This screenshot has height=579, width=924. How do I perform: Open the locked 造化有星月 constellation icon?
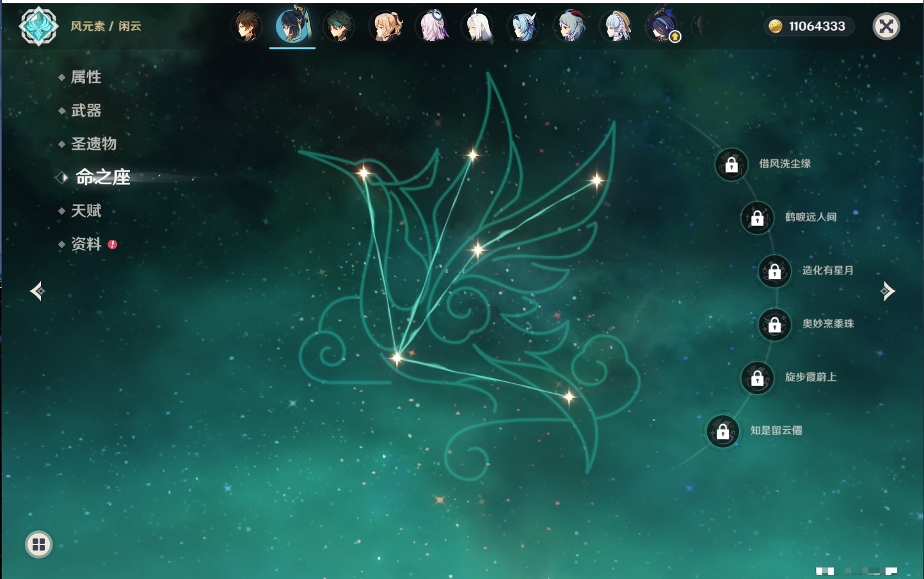774,271
